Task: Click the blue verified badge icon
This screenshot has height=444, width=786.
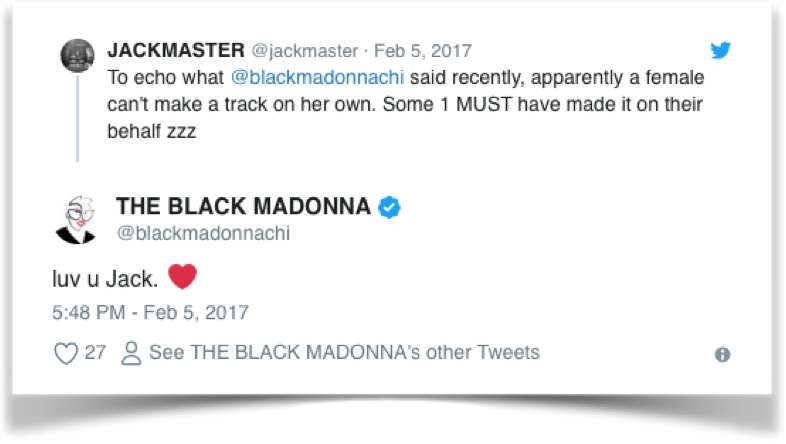Action: click(390, 207)
